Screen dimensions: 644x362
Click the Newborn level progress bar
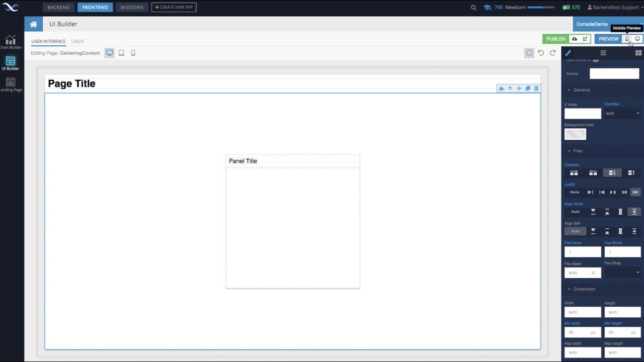(x=541, y=8)
